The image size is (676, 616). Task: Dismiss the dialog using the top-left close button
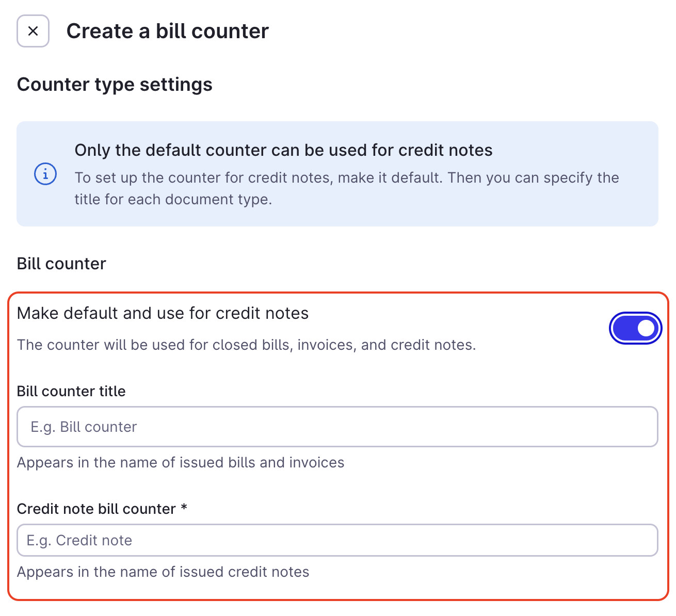[x=33, y=31]
